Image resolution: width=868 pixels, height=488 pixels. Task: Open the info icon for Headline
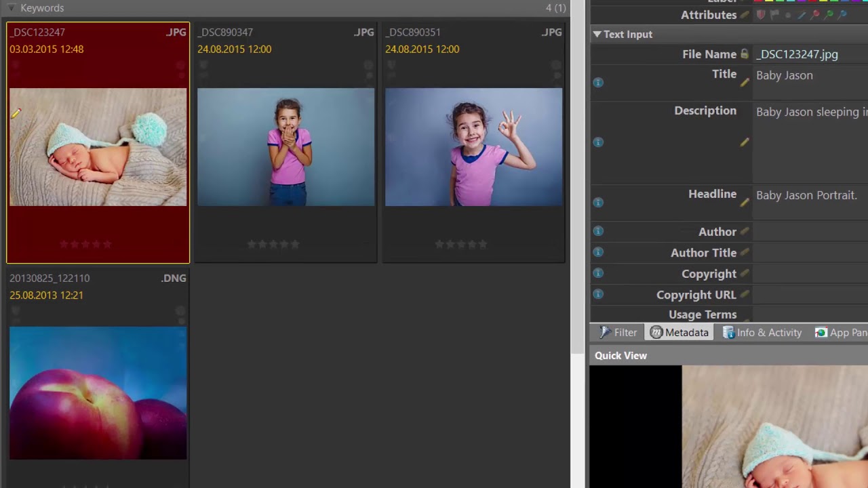click(x=598, y=202)
